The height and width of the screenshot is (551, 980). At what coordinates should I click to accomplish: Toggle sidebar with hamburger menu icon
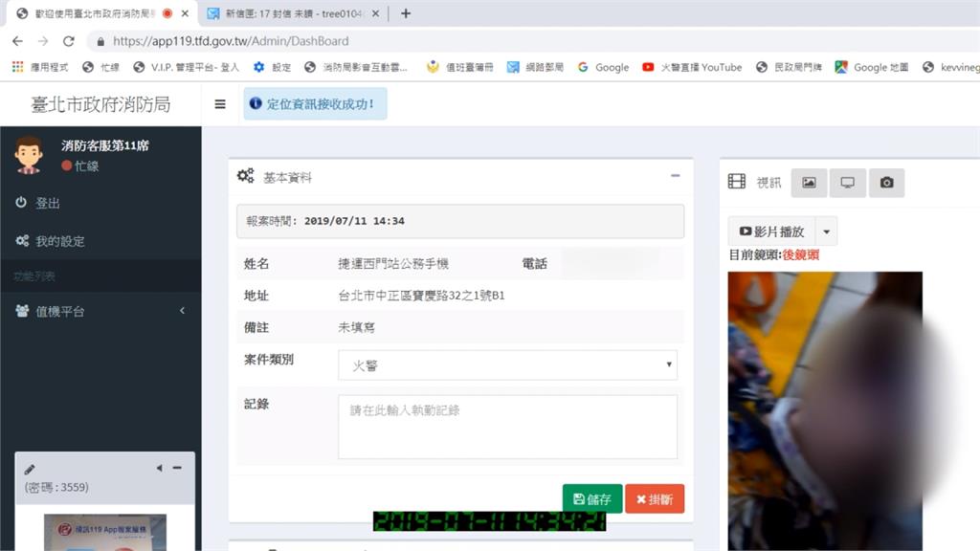(220, 104)
